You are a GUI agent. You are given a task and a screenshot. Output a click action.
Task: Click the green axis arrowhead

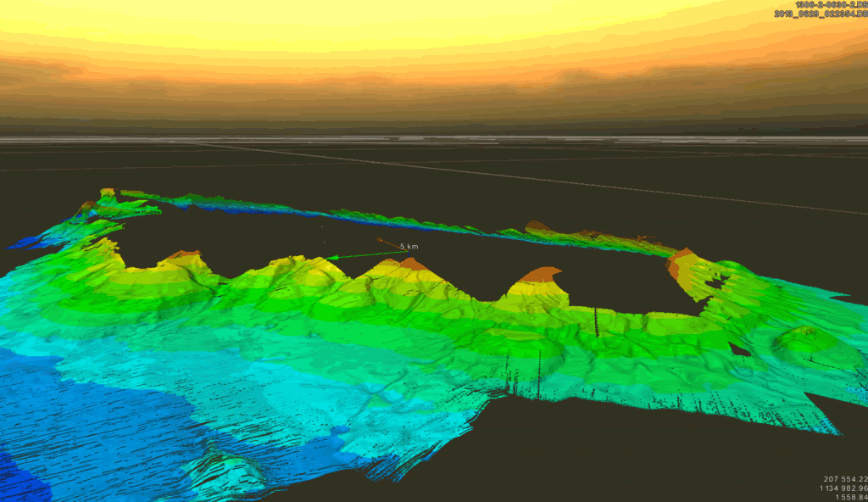pos(331,257)
